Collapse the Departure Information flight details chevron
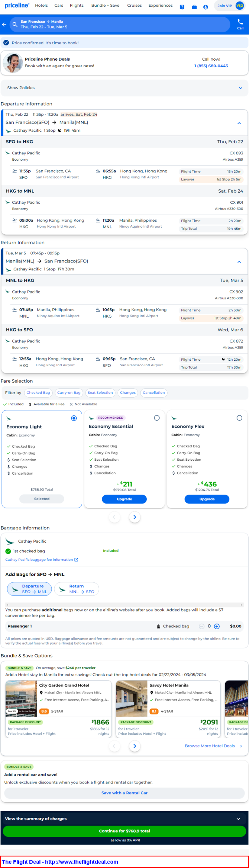 pos(239,123)
